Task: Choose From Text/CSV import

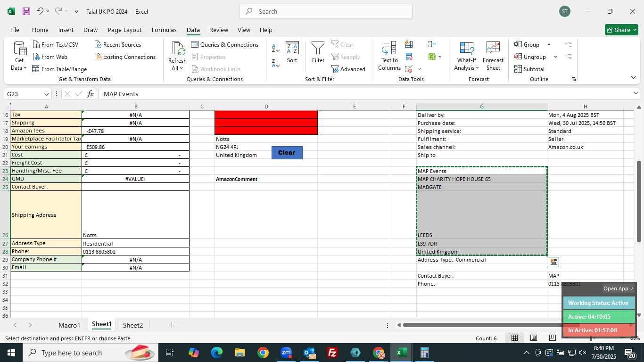Action: point(55,44)
